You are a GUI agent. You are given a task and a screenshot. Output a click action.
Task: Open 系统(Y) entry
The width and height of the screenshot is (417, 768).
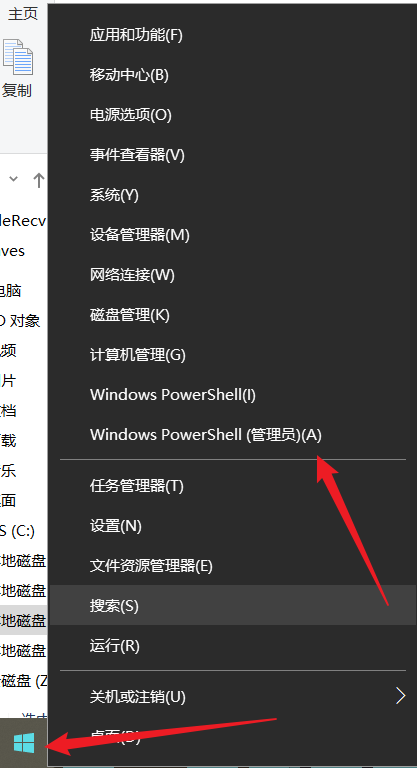tap(233, 195)
